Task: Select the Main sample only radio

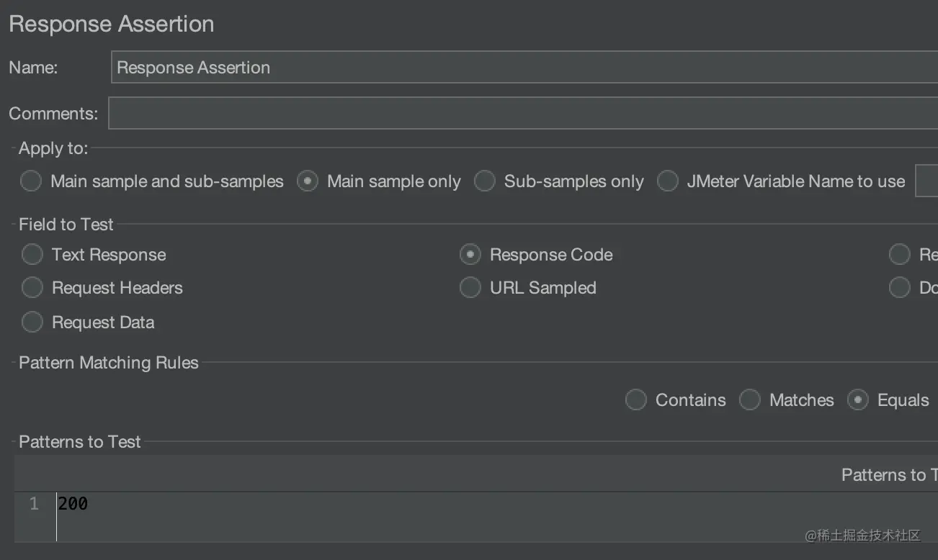Action: coord(308,181)
